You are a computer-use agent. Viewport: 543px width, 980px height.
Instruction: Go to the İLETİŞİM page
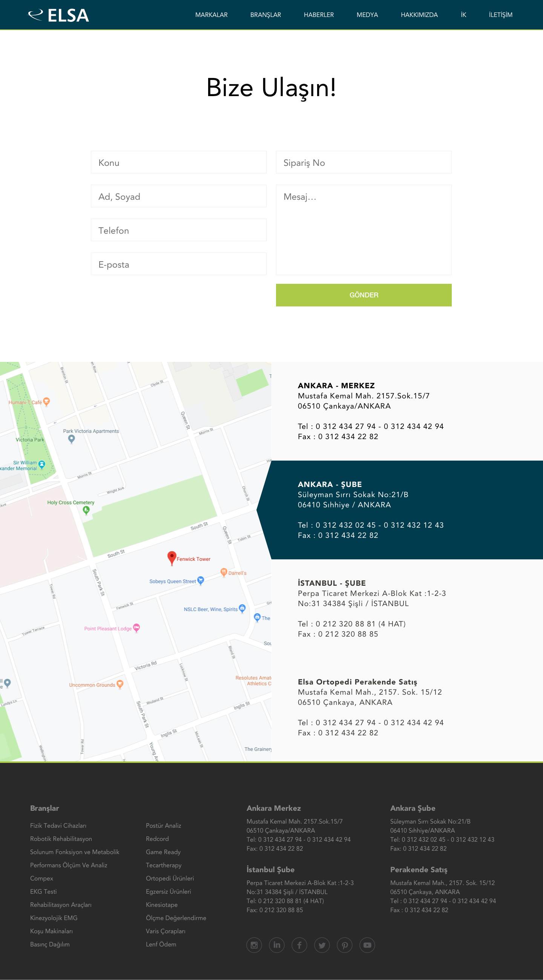click(500, 15)
